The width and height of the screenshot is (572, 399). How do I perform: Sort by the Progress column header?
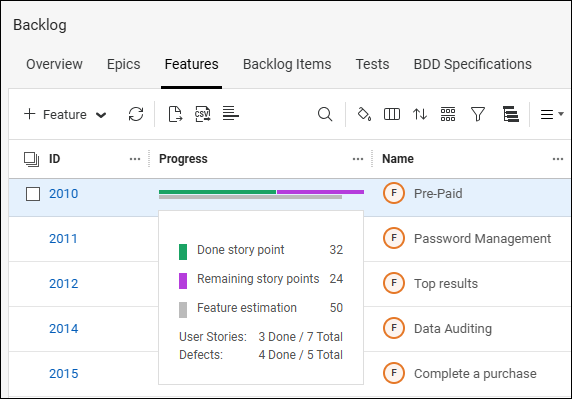pos(183,159)
